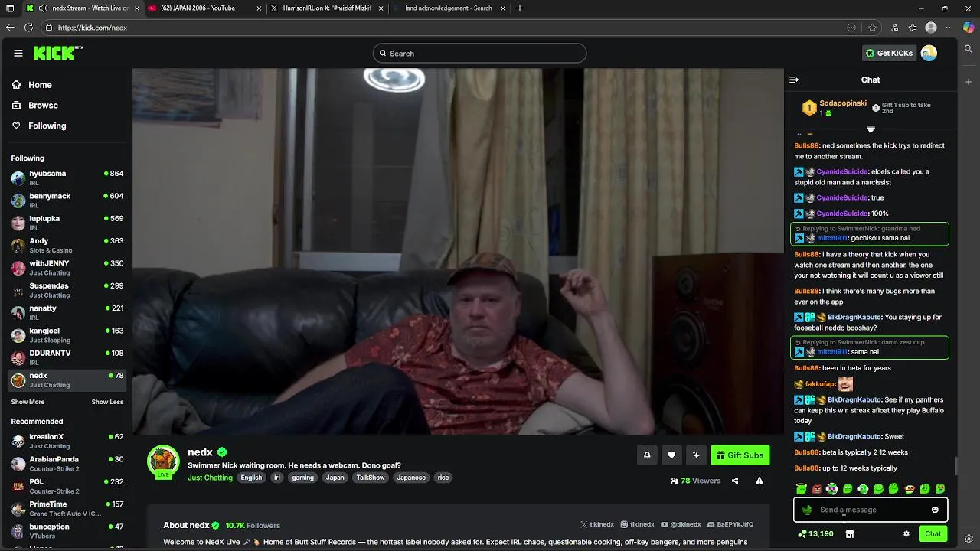The width and height of the screenshot is (980, 551).
Task: Click the report warning triangle icon
Action: click(x=759, y=481)
